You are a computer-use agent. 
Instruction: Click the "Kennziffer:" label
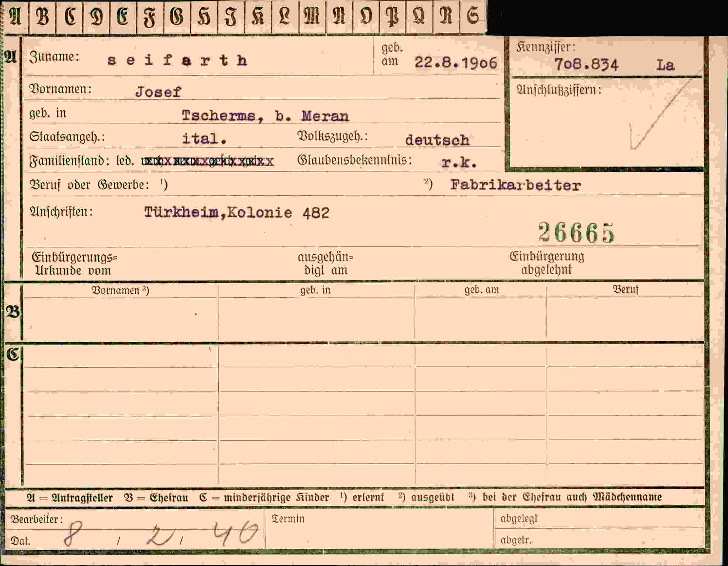[x=546, y=47]
